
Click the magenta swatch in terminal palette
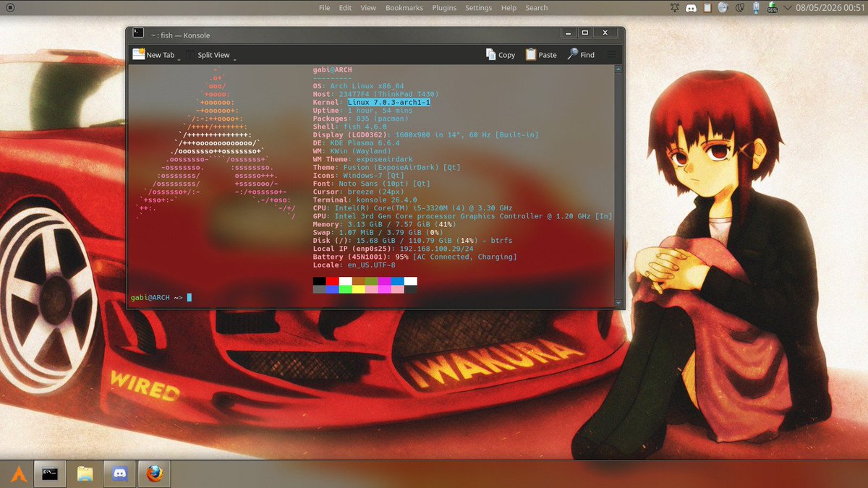tap(384, 281)
